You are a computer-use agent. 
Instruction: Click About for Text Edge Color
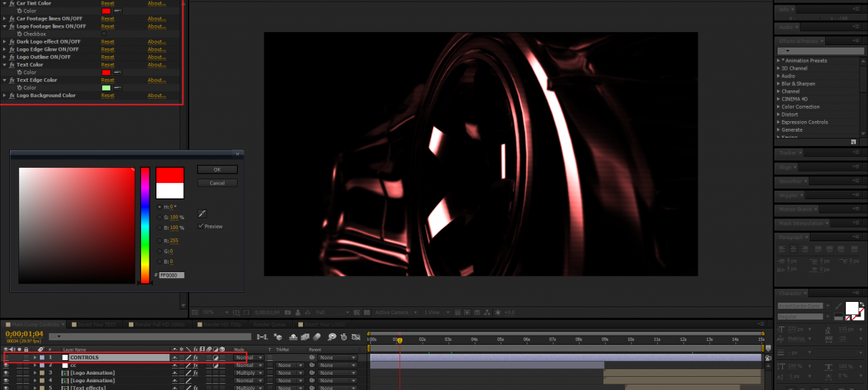point(156,80)
